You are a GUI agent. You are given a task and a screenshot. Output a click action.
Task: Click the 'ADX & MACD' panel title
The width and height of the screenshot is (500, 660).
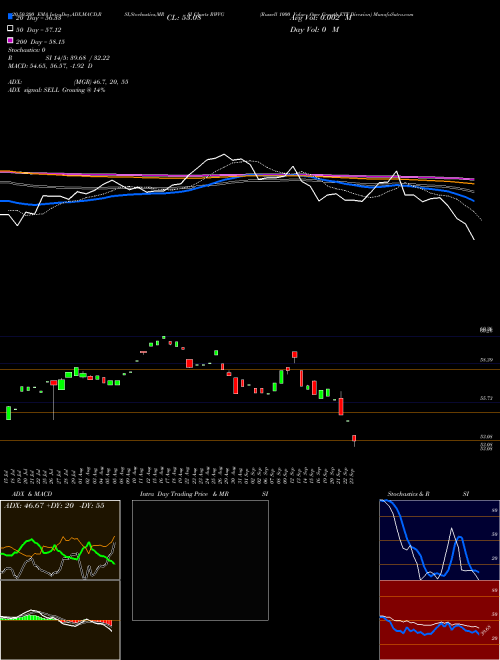click(32, 494)
